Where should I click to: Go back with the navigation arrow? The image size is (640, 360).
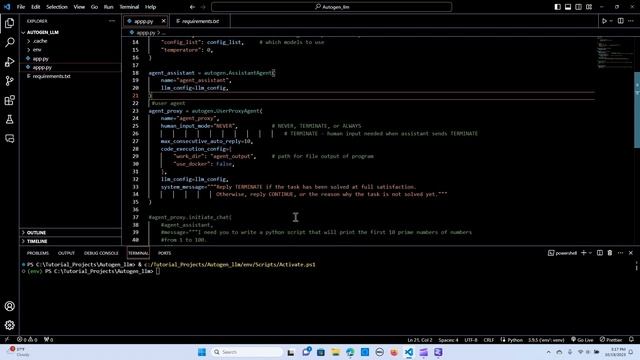point(192,7)
